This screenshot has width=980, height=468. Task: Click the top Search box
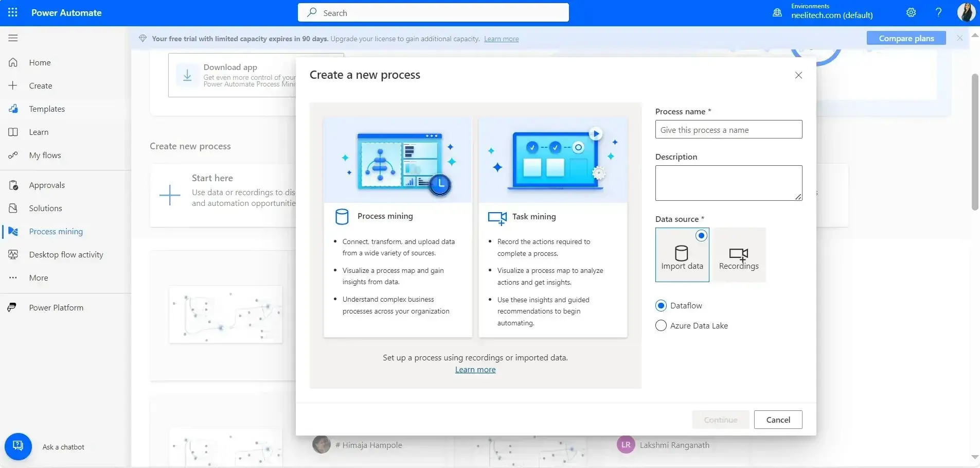(433, 12)
